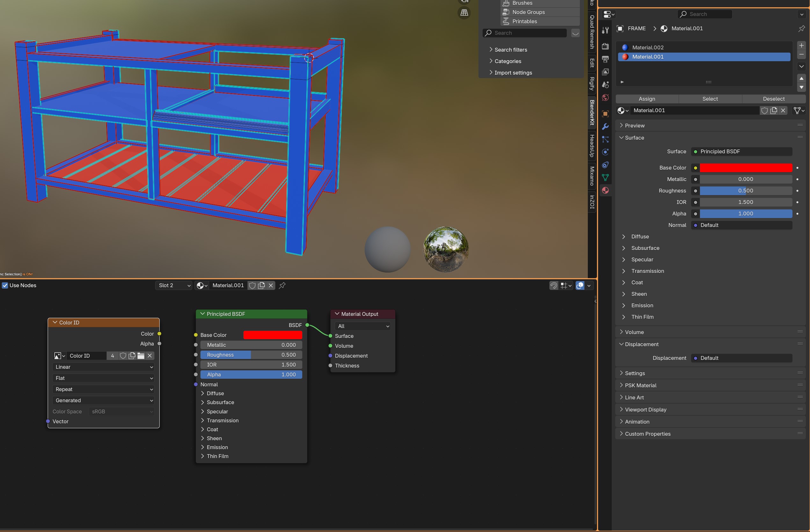Adjust Roughness slider in Properties panel
The height and width of the screenshot is (532, 810).
746,191
